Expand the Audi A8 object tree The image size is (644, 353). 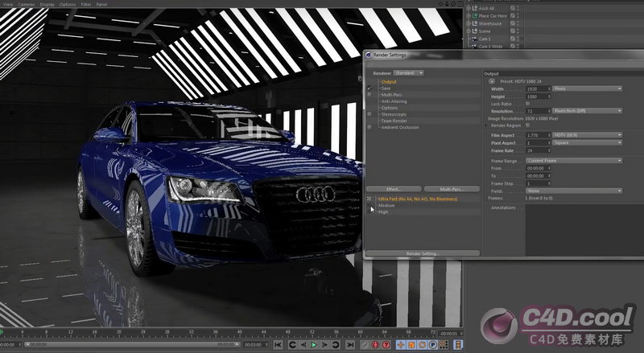(469, 8)
